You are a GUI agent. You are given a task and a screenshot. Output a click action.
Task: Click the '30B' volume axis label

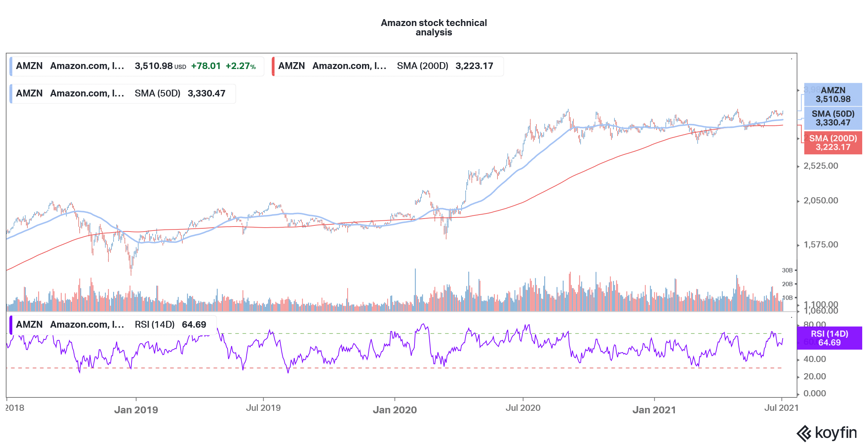pos(787,270)
